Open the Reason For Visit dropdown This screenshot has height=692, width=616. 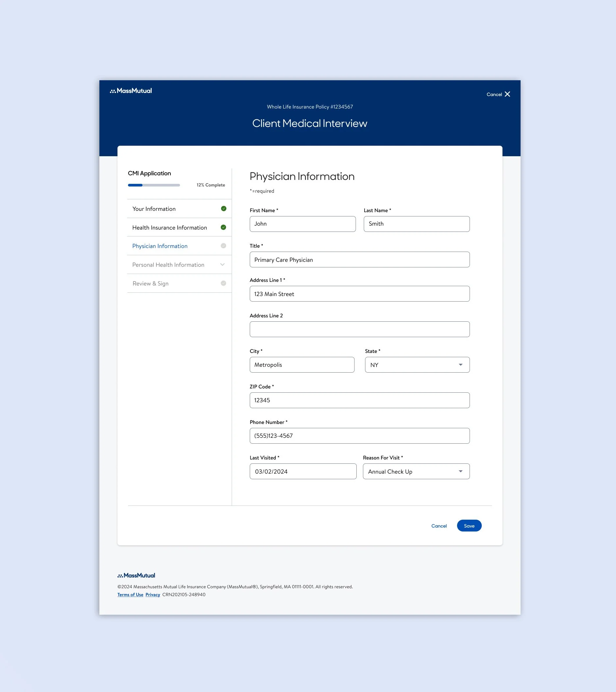coord(416,471)
